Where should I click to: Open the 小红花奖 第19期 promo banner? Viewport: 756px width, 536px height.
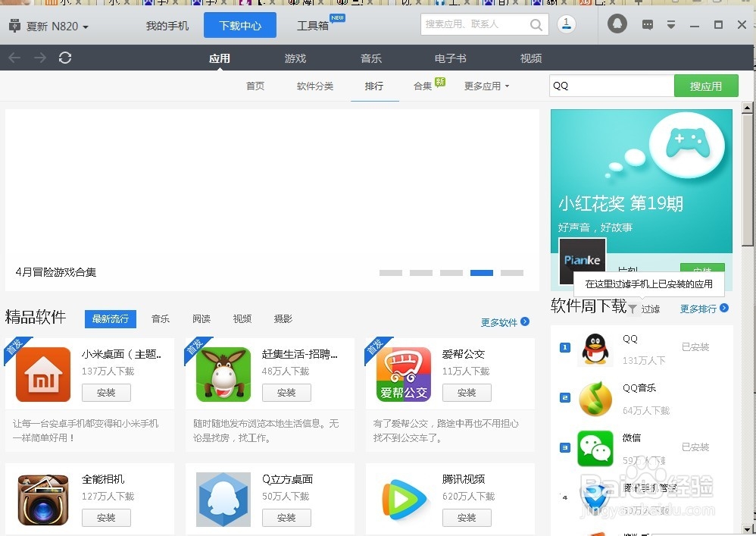(x=642, y=181)
